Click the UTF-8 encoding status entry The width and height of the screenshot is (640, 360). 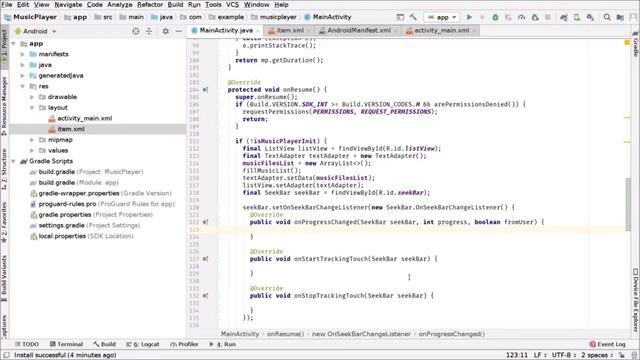[x=563, y=355]
